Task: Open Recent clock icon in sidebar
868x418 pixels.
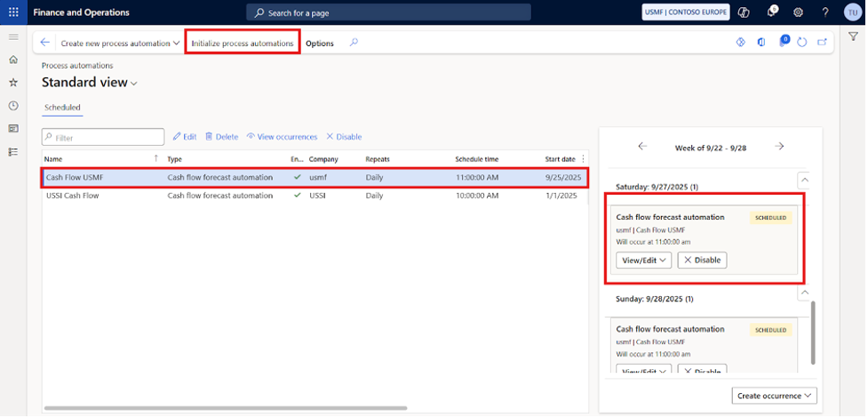Action: tap(13, 106)
